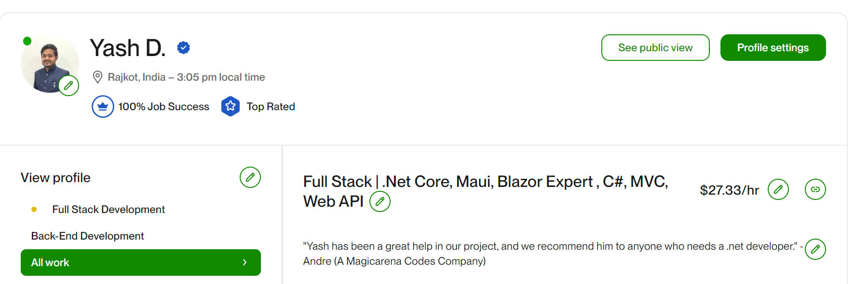Open Profile settings
Viewport: 868px width, 284px height.
pos(773,48)
